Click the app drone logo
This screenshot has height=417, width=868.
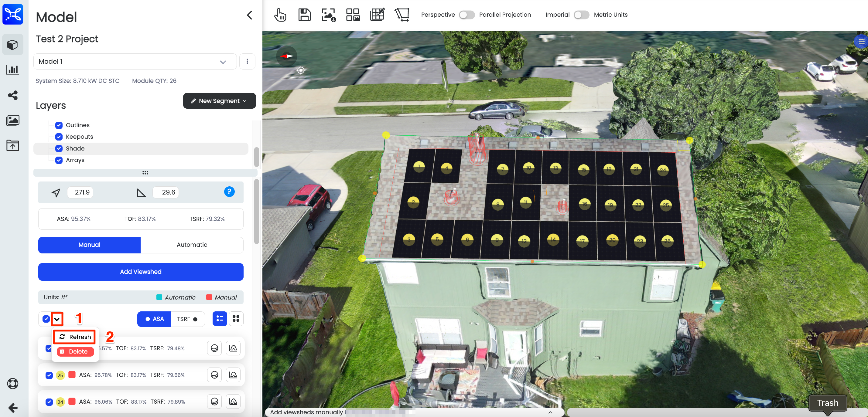click(12, 14)
